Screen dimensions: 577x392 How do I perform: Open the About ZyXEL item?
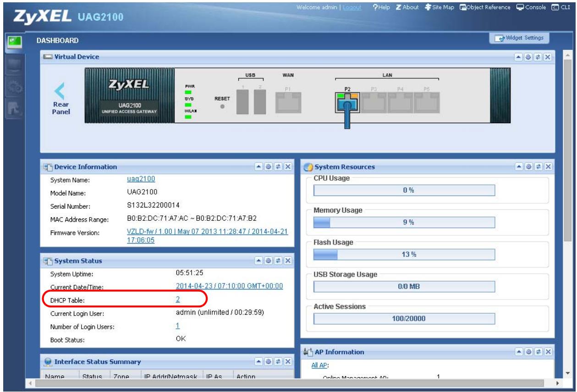407,7
